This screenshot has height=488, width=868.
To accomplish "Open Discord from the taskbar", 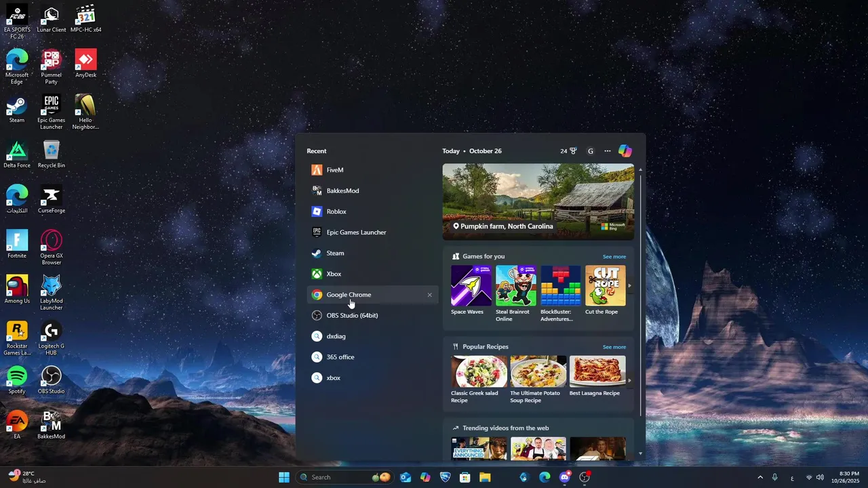I will pos(564,477).
